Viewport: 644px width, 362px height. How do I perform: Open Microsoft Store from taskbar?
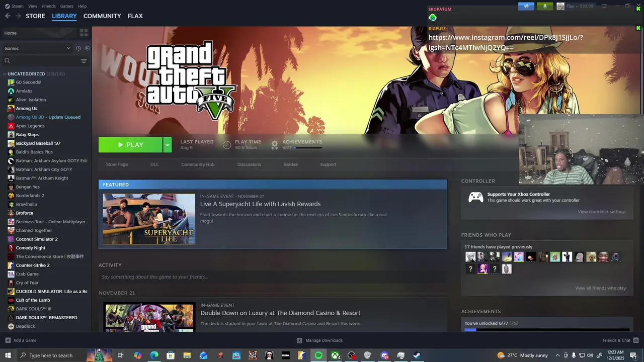tap(171, 355)
